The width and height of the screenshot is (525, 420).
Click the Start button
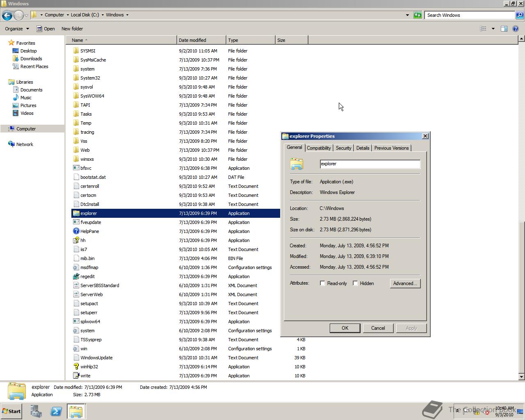pyautogui.click(x=11, y=411)
